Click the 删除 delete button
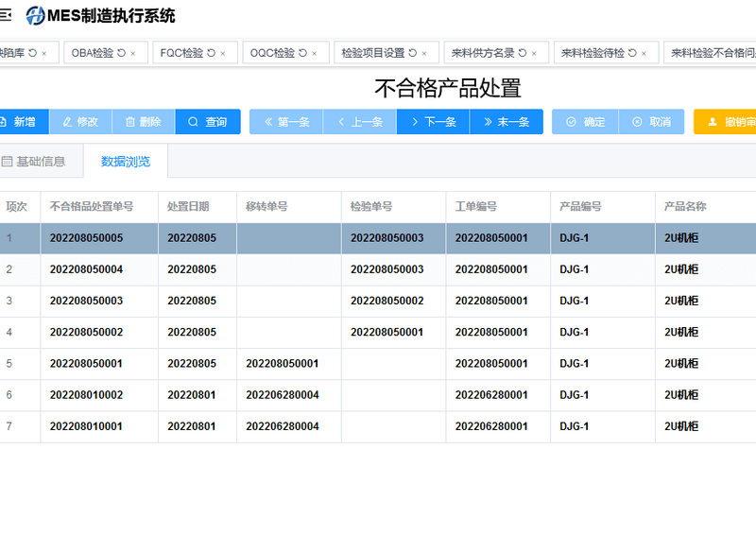Viewport: 756px width, 553px height. (x=144, y=122)
